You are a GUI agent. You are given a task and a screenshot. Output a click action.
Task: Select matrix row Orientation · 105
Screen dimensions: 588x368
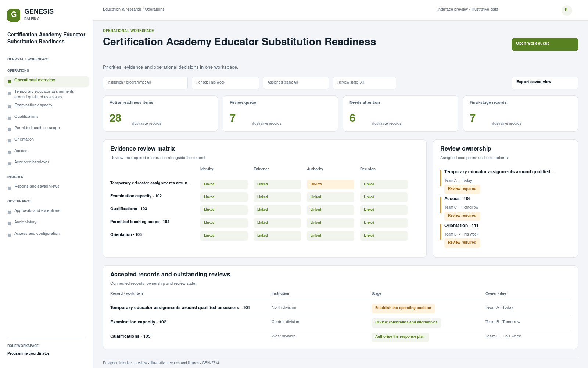(x=126, y=235)
